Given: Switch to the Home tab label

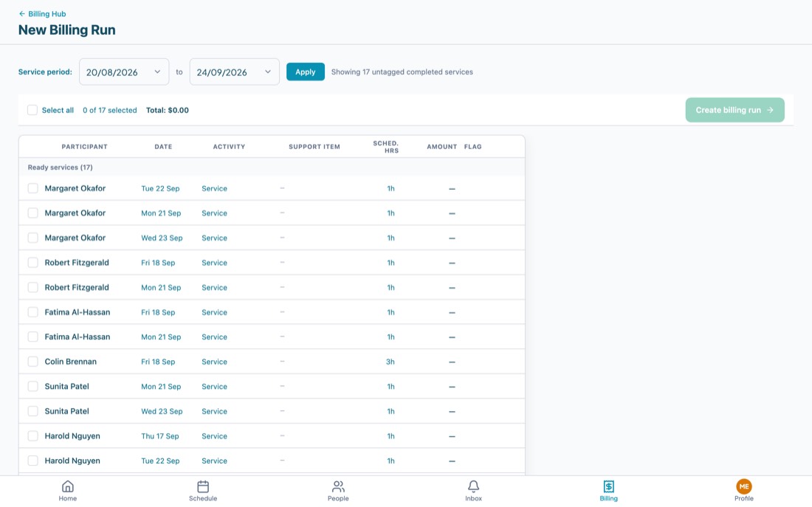Looking at the screenshot, I should (x=67, y=498).
